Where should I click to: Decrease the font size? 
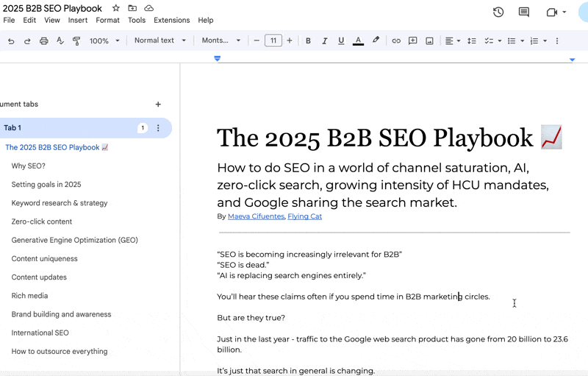point(257,40)
